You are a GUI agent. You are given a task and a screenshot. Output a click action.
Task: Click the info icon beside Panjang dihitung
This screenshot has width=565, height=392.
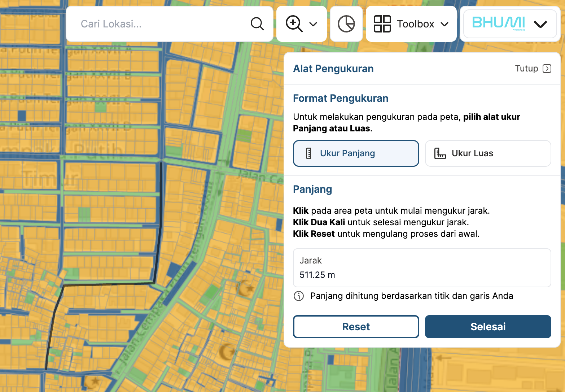pos(299,296)
